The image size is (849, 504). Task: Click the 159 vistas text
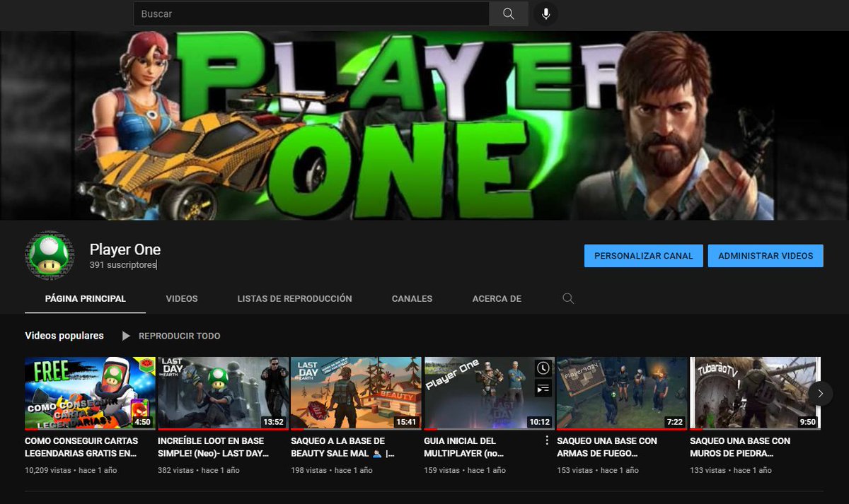[442, 470]
